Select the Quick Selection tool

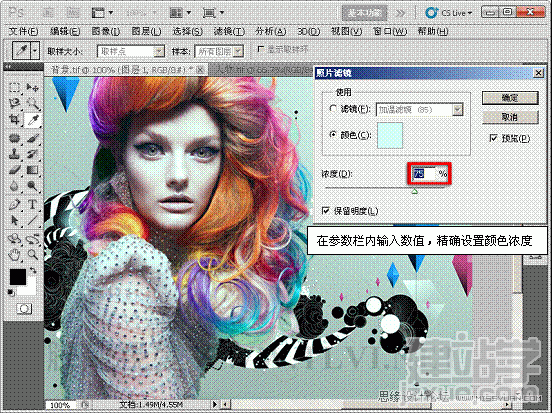coord(32,104)
